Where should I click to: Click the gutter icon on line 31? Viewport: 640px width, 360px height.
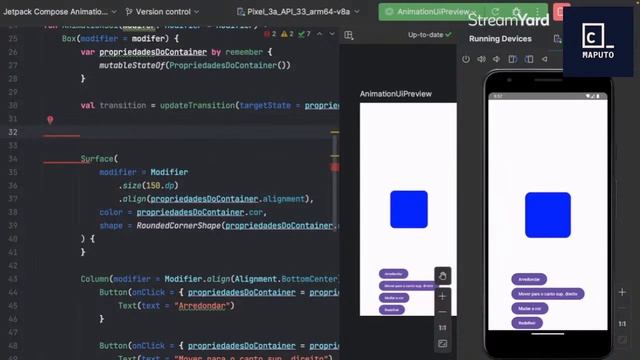pyautogui.click(x=50, y=120)
